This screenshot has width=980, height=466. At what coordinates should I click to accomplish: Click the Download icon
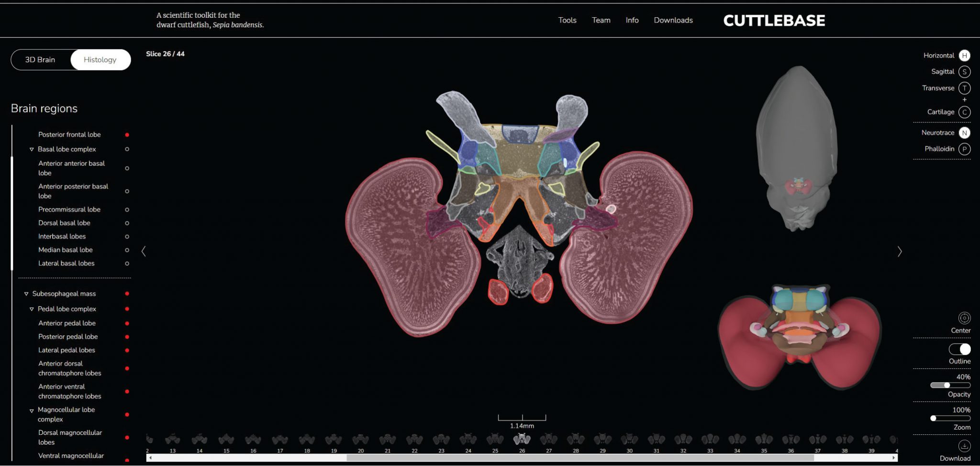click(x=964, y=446)
